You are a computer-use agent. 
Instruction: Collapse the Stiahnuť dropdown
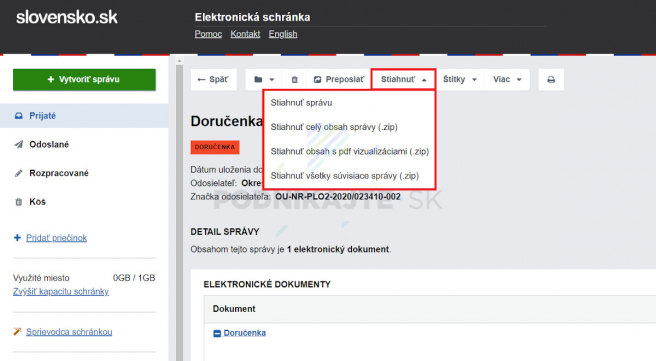tap(403, 79)
